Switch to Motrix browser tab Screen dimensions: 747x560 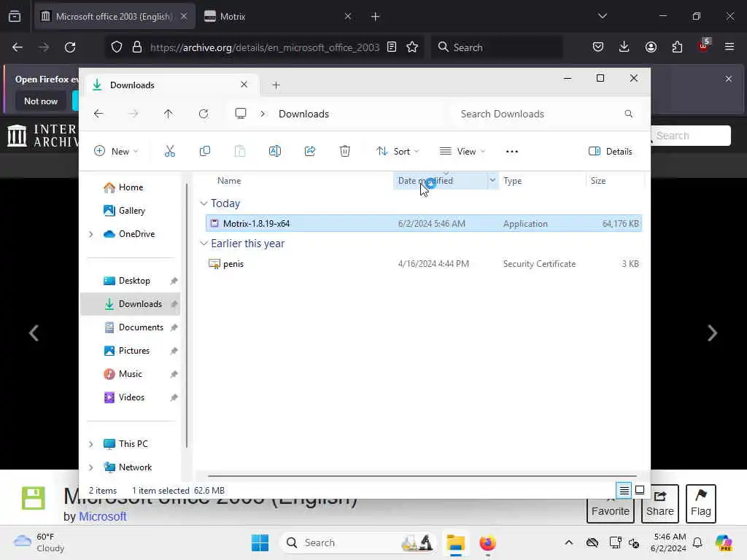click(x=278, y=16)
